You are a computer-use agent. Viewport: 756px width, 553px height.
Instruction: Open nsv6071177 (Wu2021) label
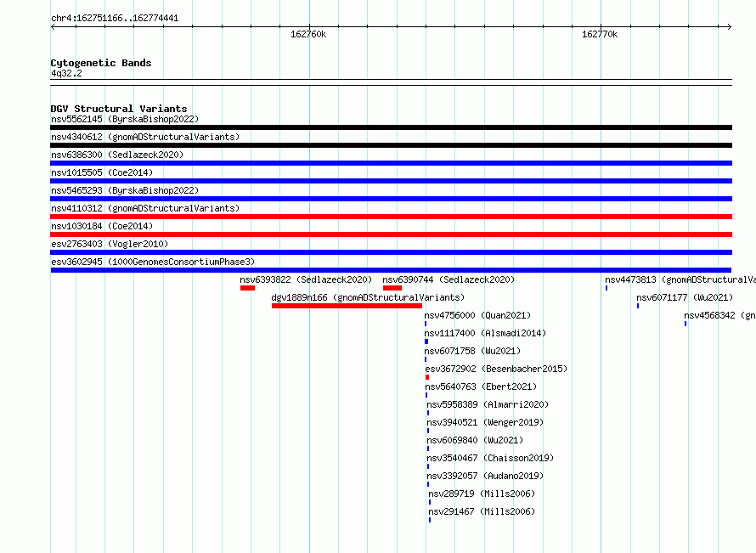point(685,297)
